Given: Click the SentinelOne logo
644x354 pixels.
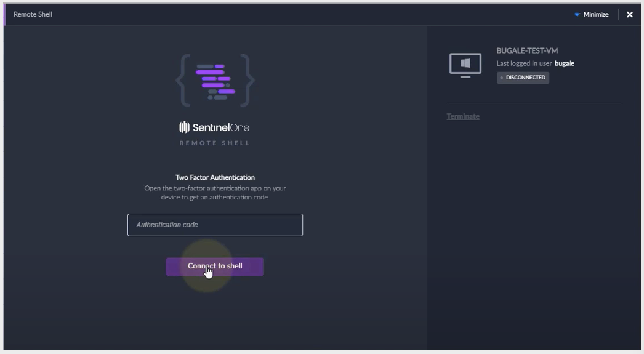Looking at the screenshot, I should click(214, 127).
